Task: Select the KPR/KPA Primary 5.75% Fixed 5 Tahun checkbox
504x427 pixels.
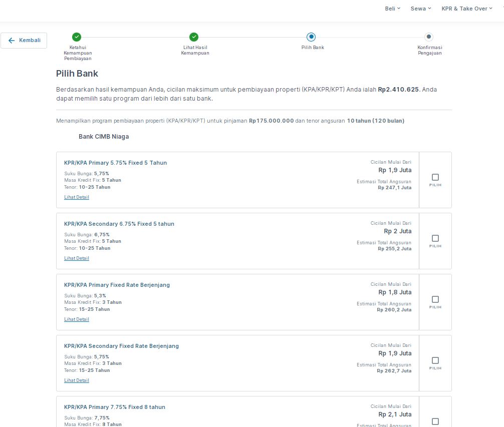Action: (x=435, y=177)
